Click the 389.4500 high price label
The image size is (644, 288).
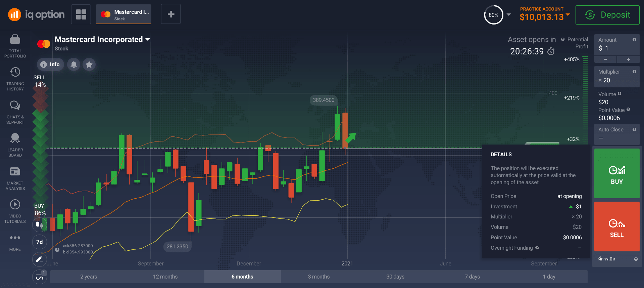[324, 100]
